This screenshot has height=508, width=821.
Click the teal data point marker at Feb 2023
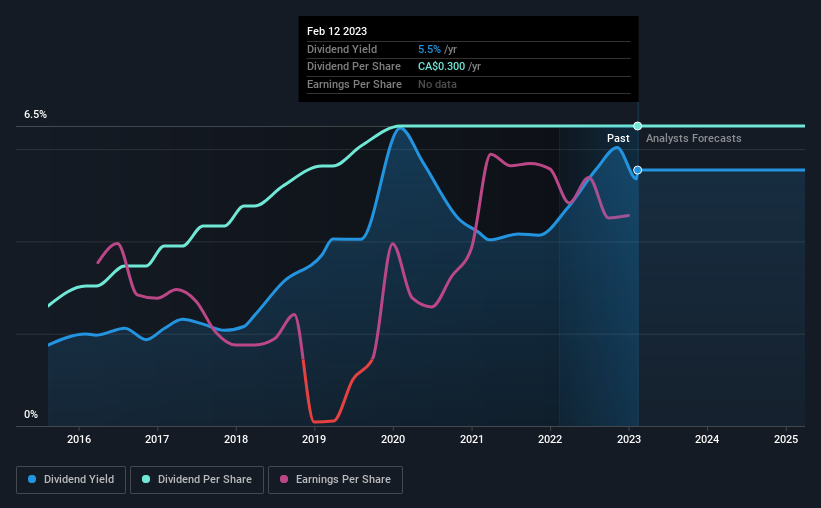coord(637,126)
